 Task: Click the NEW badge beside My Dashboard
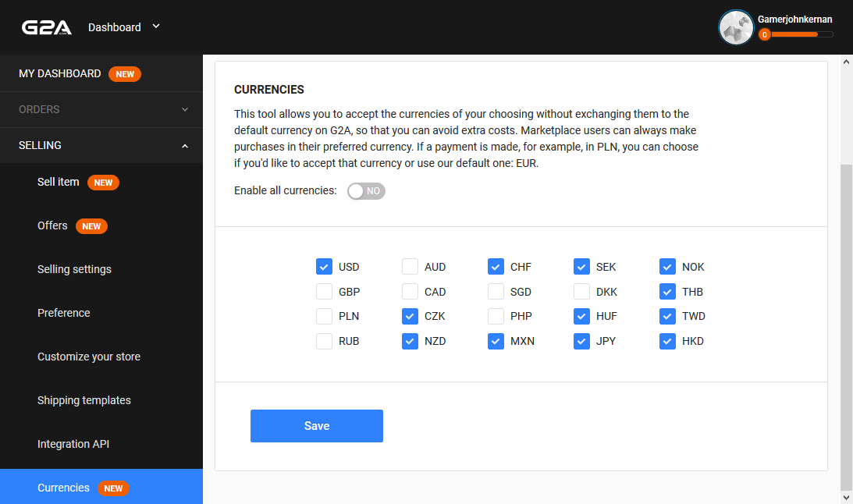point(125,74)
